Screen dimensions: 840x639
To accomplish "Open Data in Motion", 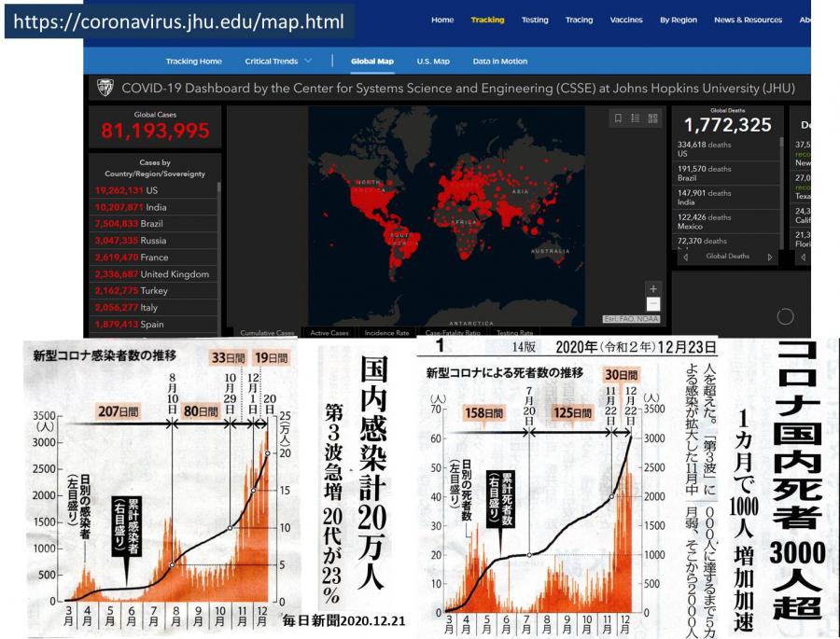I will coord(500,61).
